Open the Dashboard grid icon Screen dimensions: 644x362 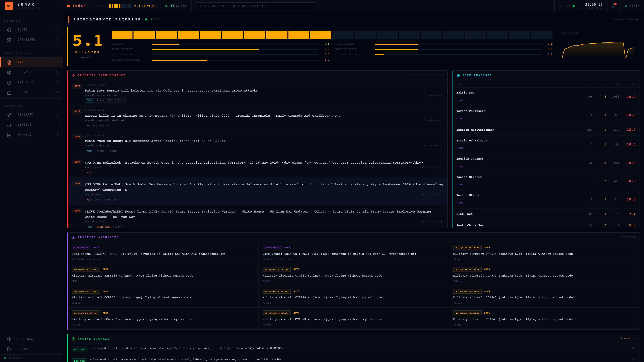coord(9,40)
